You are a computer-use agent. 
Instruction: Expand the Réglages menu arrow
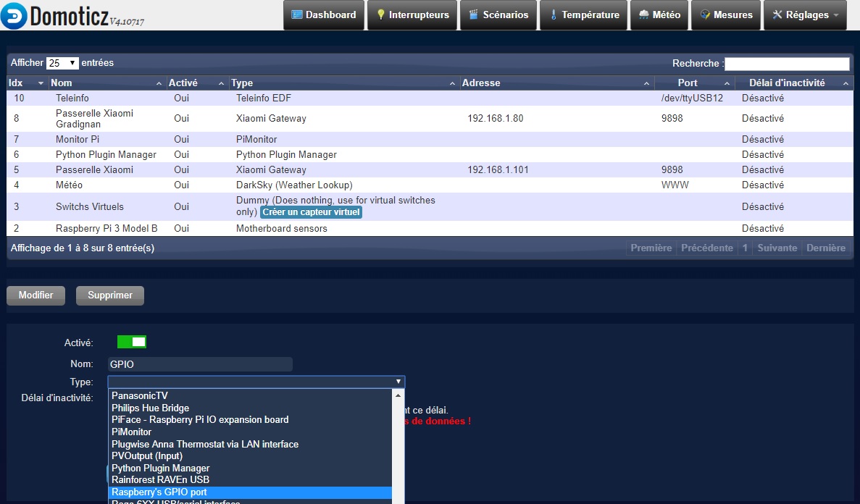coord(835,15)
